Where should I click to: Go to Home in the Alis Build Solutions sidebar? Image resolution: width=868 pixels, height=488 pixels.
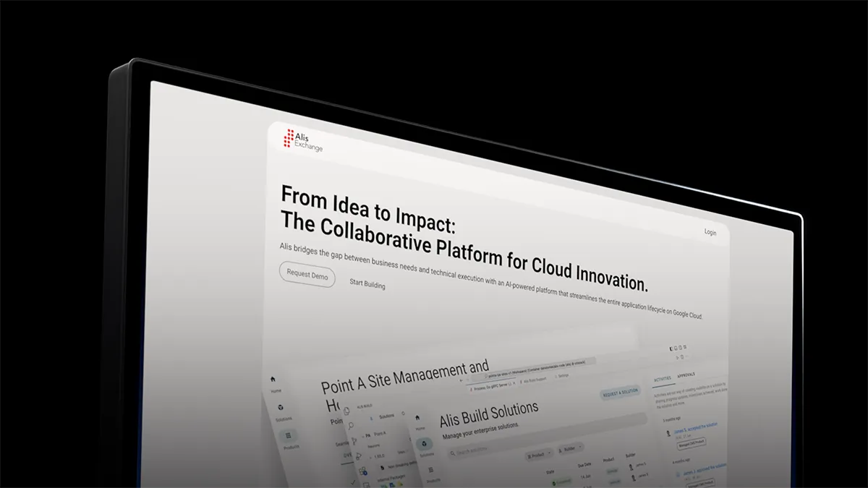tap(418, 423)
